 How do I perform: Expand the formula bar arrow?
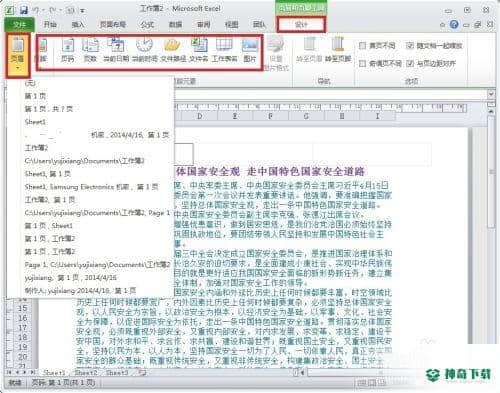[491, 94]
